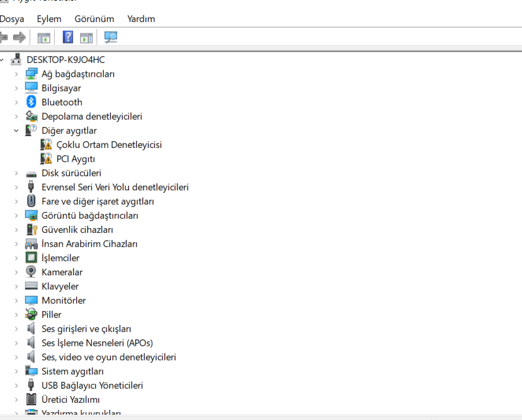Viewport: 522px width, 420px height.
Task: Select the Bilgisayar category label
Action: click(61, 88)
